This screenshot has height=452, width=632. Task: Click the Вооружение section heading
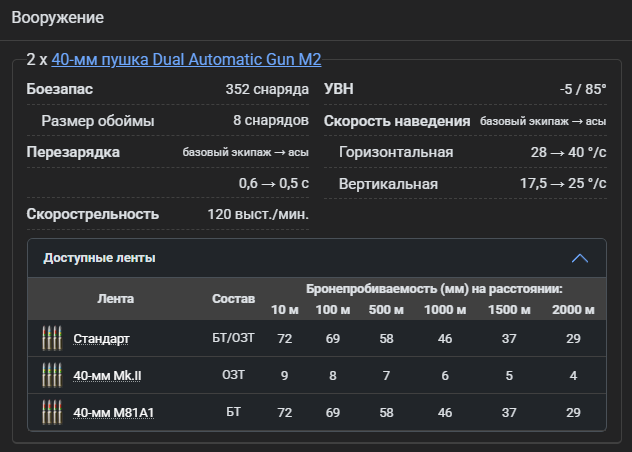coord(58,18)
